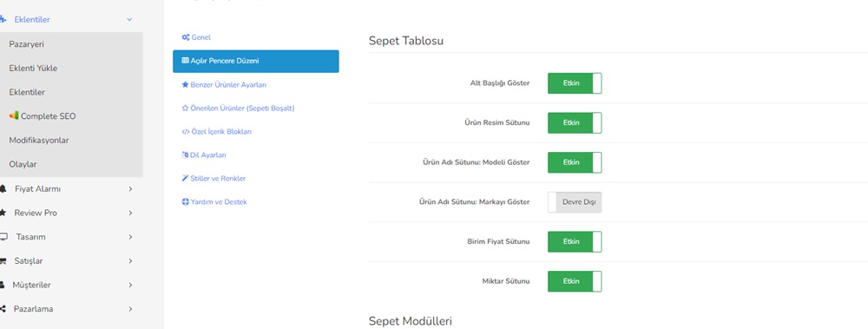
Task: Click the Genel gears icon
Action: 186,37
